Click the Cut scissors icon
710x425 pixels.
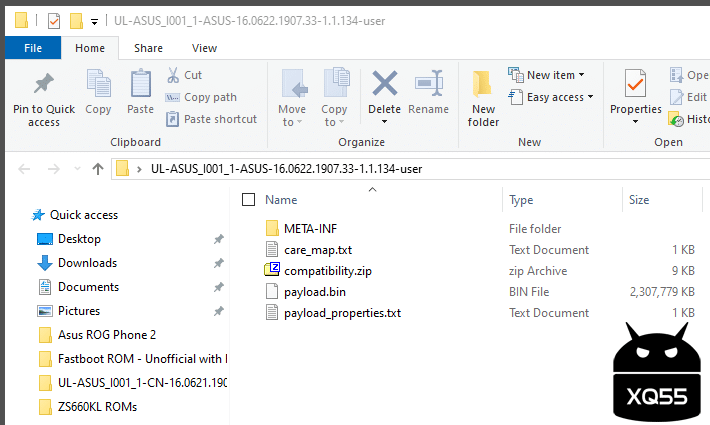tap(172, 75)
